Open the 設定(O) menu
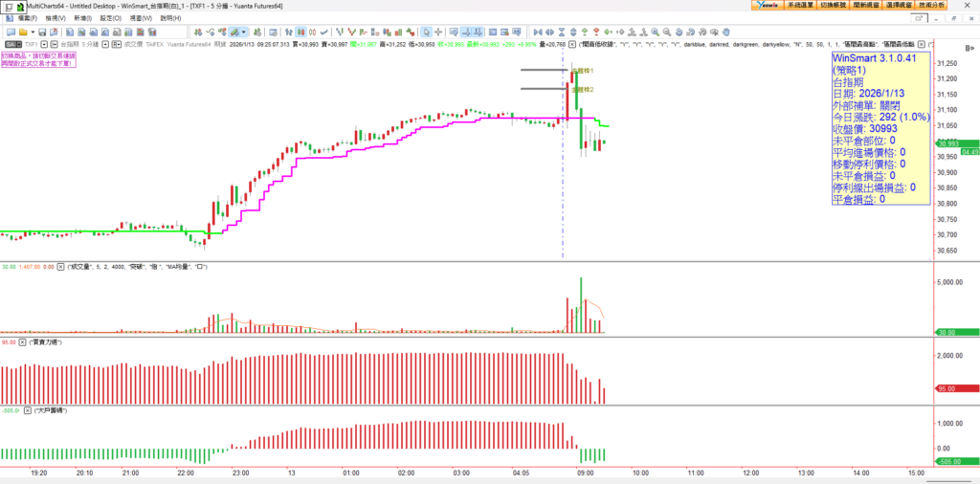The width and height of the screenshot is (980, 484). [111, 18]
